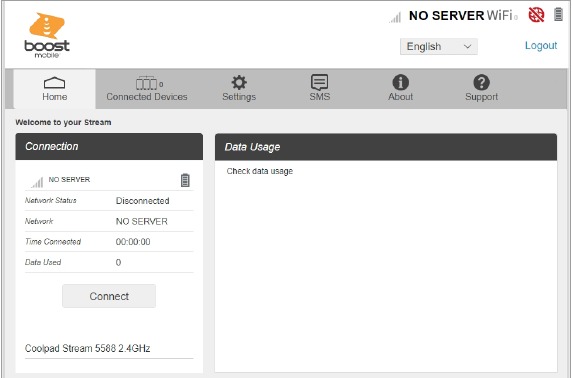Image resolution: width=572 pixels, height=378 pixels.
Task: Check the signal strength icon in header
Action: tap(395, 17)
